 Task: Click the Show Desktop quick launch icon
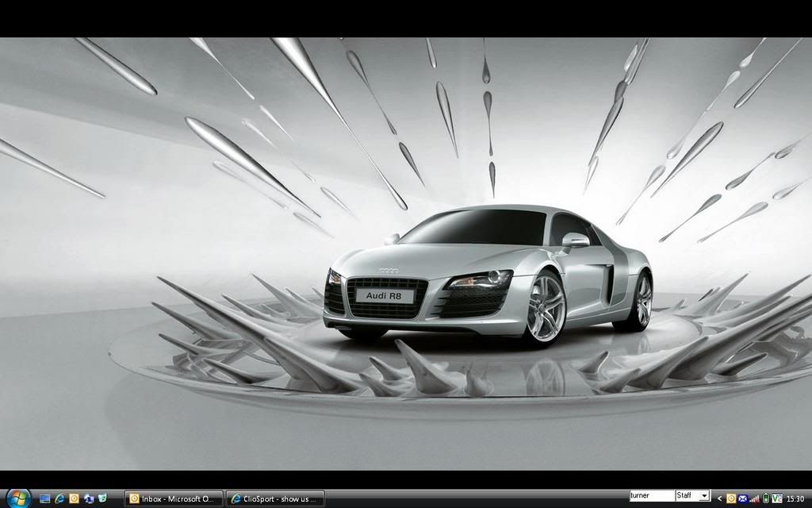44,499
